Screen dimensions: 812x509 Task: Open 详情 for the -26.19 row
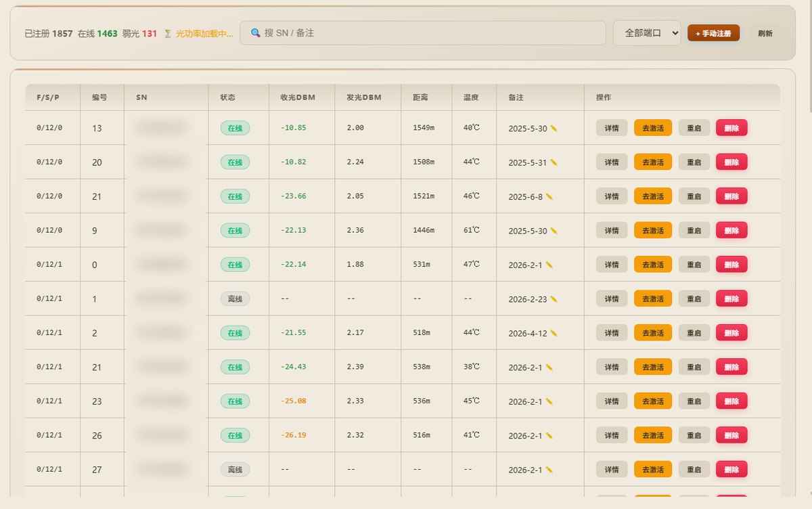[x=612, y=435]
